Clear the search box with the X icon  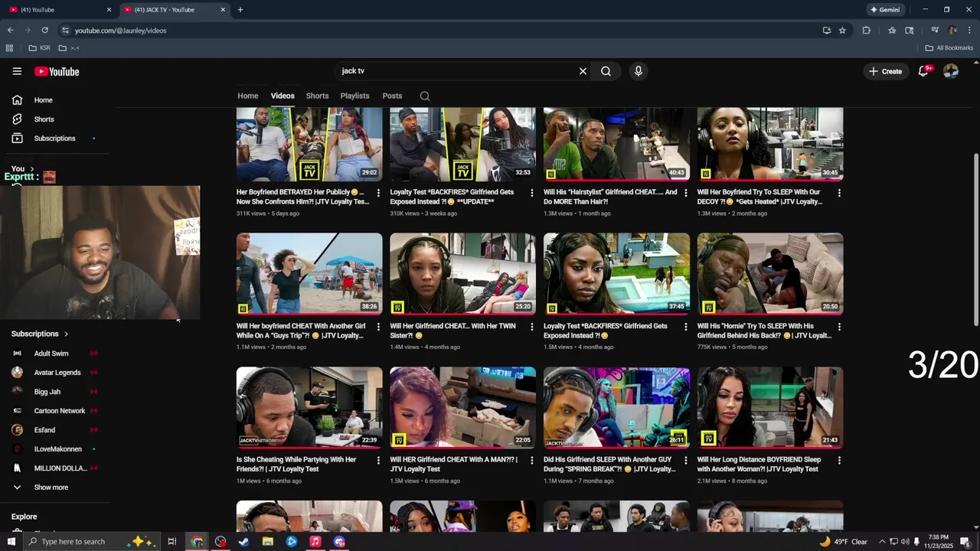tap(583, 71)
